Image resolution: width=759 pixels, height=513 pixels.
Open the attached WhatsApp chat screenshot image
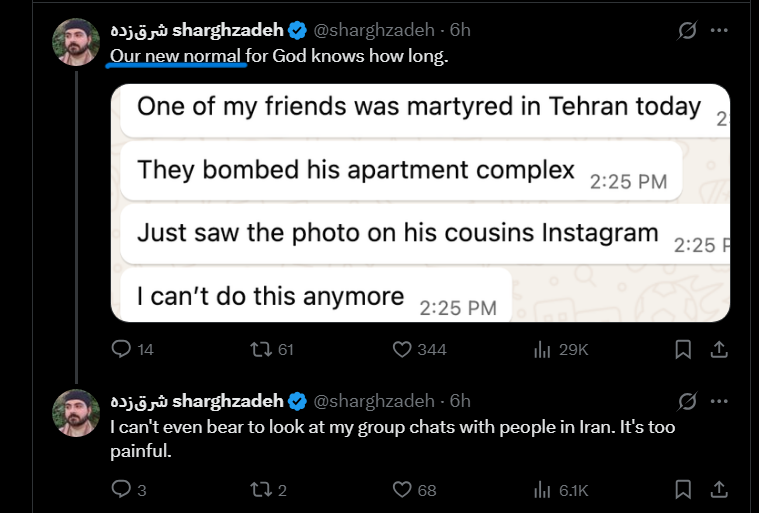point(420,203)
